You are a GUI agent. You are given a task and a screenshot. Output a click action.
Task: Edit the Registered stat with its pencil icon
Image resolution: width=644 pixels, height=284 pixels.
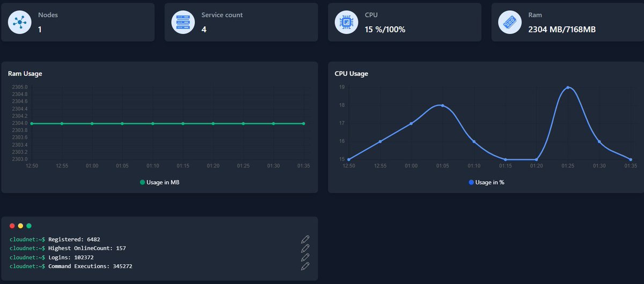(x=305, y=239)
